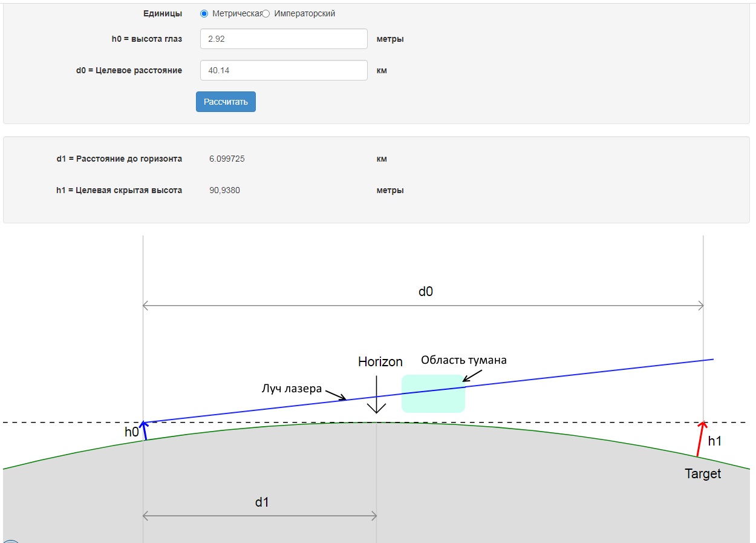Click the red h1 arrow near Target
The width and height of the screenshot is (756, 543).
[x=700, y=438]
